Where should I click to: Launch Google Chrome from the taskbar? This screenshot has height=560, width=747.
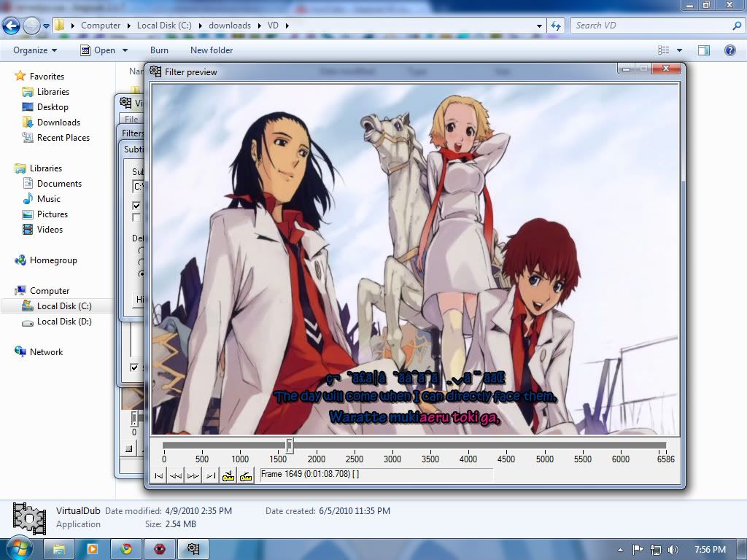pos(126,549)
